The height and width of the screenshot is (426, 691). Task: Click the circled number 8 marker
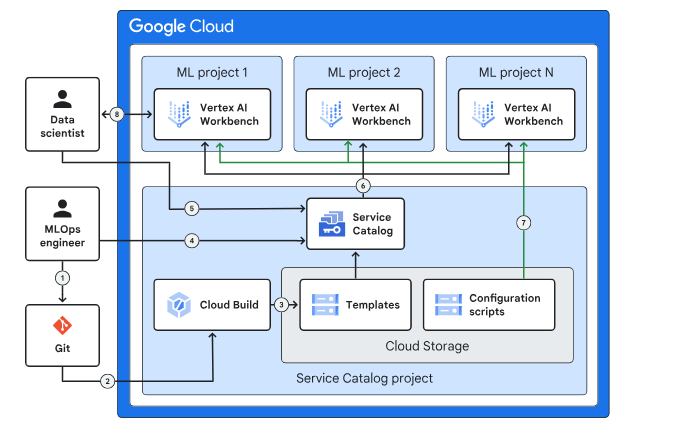pyautogui.click(x=118, y=115)
